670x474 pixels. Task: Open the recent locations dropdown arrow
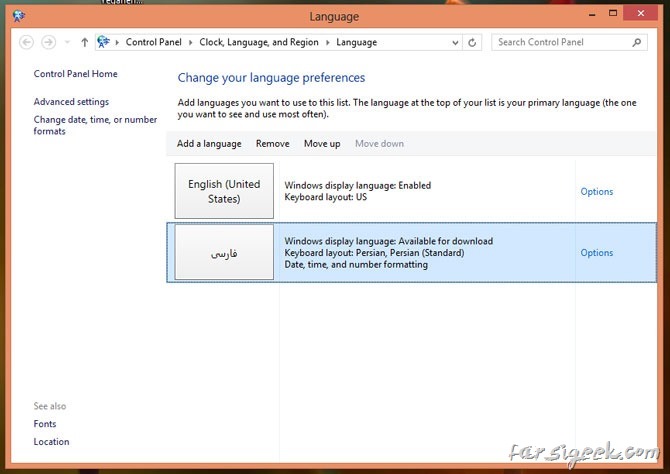pos(67,42)
